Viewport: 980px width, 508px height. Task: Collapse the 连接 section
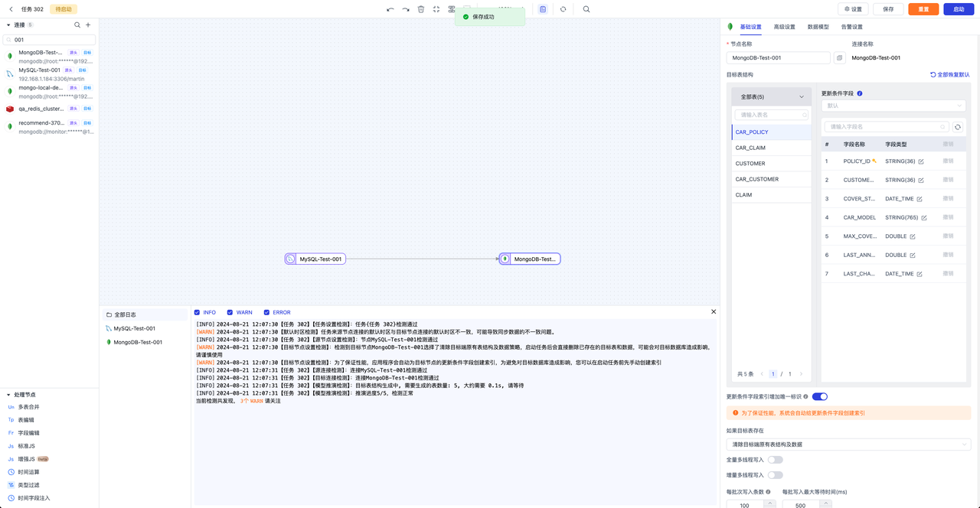[8, 25]
